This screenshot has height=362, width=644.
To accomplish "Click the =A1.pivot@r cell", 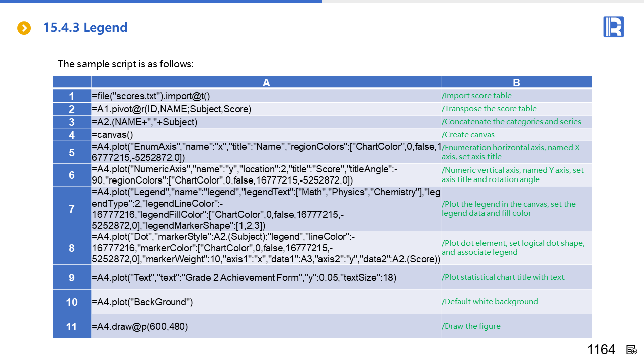I will 171,109.
